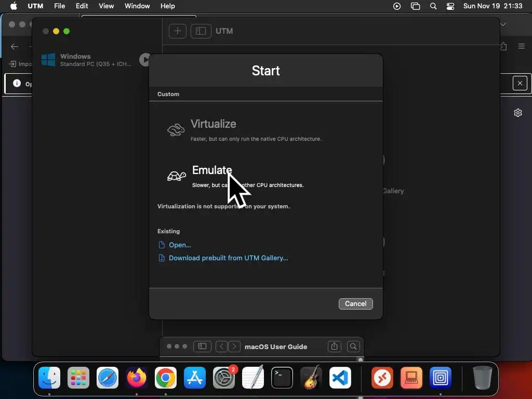Open Trash from the Dock
This screenshot has width=532, height=399.
coord(483,378)
